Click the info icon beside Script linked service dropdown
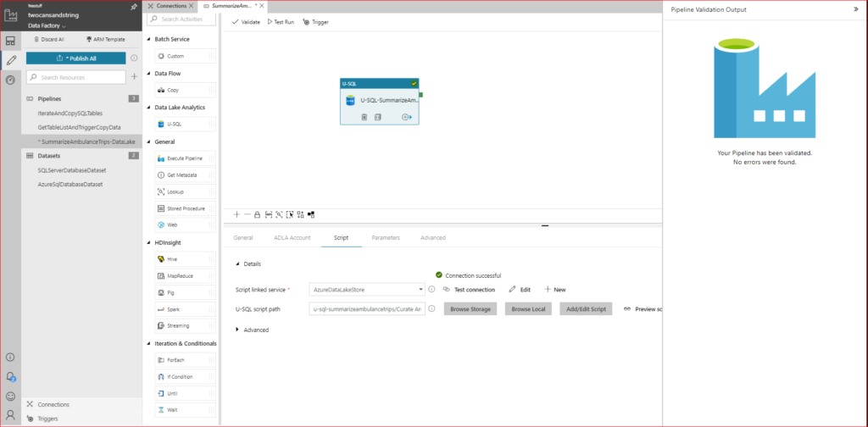Screen dimensions: 868x427 431,289
